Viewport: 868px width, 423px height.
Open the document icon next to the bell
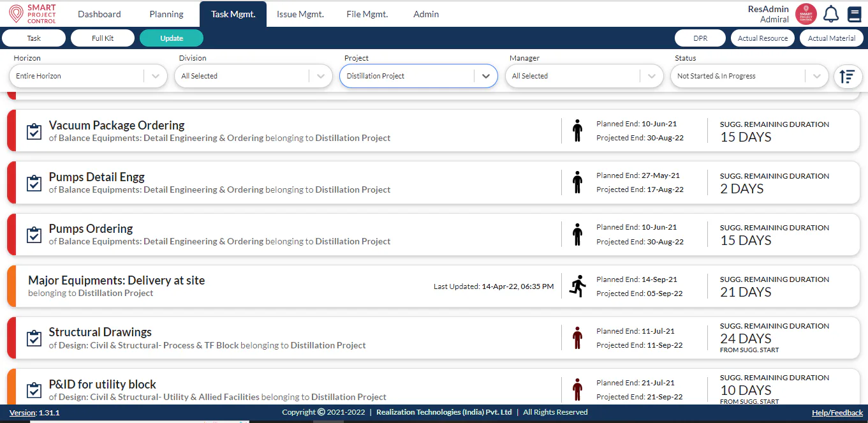click(854, 14)
